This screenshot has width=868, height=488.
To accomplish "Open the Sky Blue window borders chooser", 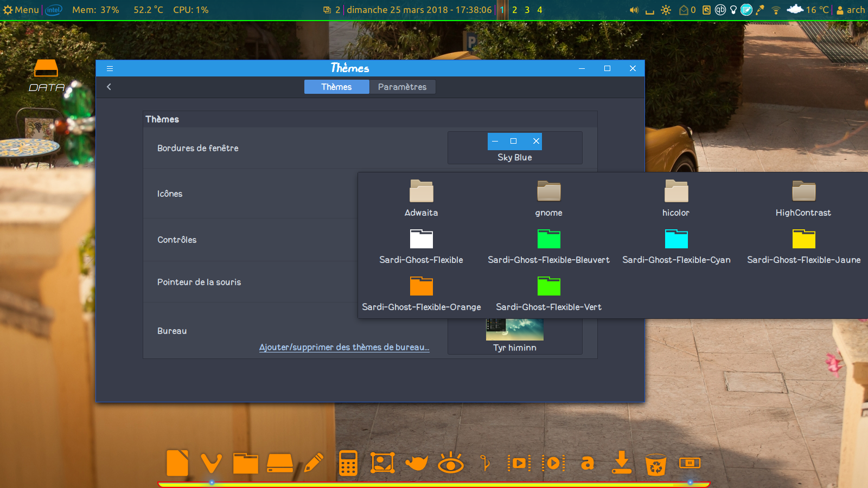I will [514, 147].
